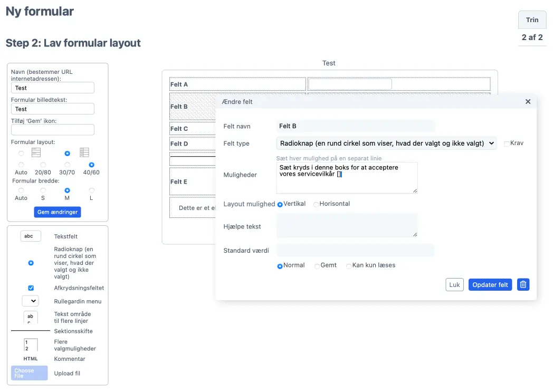Set formular bredde to M

point(68,190)
